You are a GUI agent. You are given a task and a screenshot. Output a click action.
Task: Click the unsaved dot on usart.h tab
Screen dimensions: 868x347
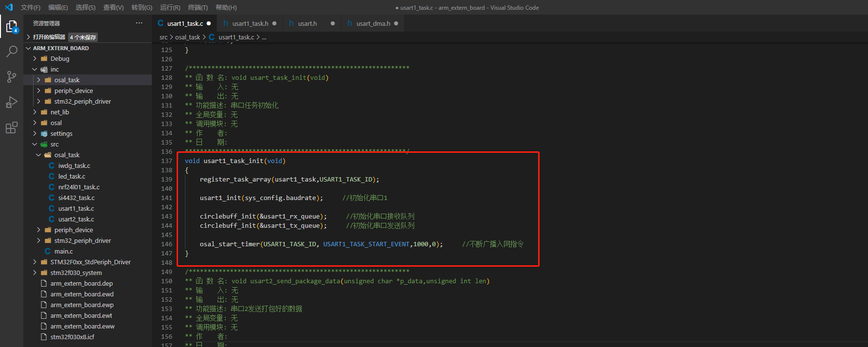pos(333,23)
